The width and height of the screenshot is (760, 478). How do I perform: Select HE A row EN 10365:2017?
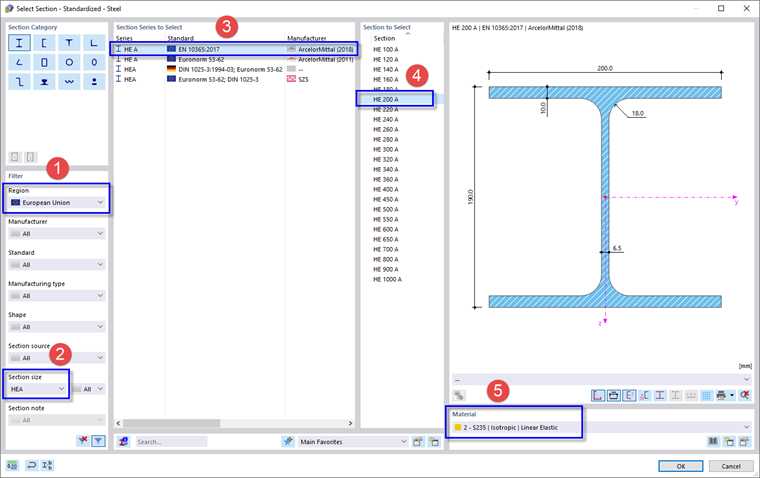pyautogui.click(x=235, y=49)
